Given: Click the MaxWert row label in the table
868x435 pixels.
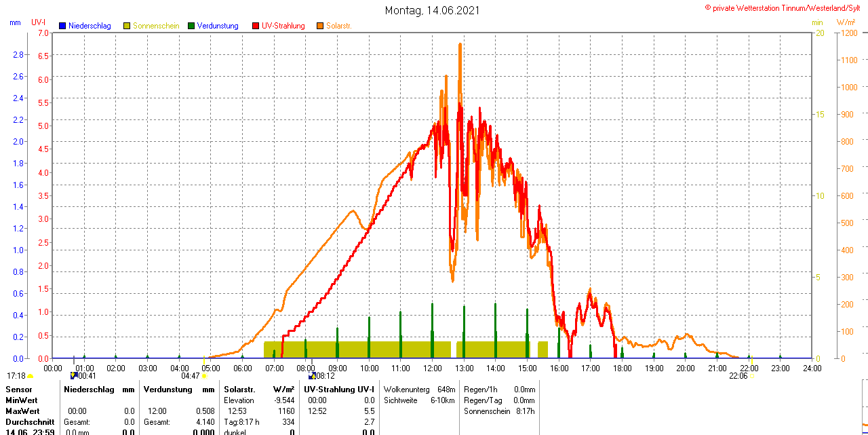Looking at the screenshot, I should [22, 411].
